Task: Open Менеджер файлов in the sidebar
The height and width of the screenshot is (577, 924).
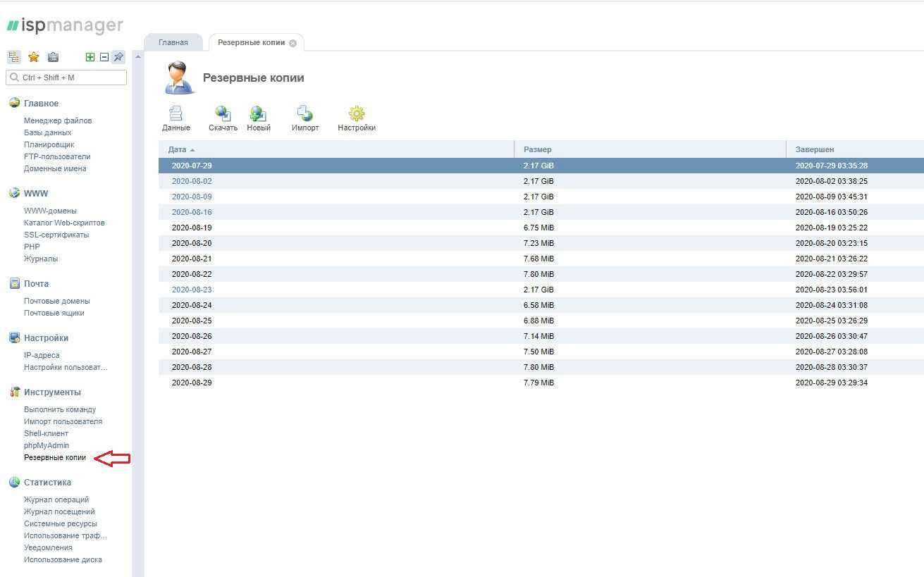Action: point(58,120)
